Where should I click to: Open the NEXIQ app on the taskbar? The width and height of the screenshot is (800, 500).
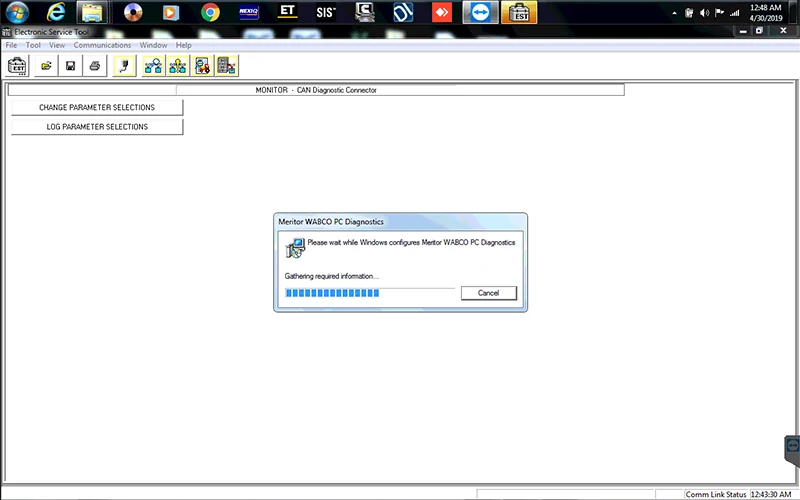pyautogui.click(x=248, y=12)
